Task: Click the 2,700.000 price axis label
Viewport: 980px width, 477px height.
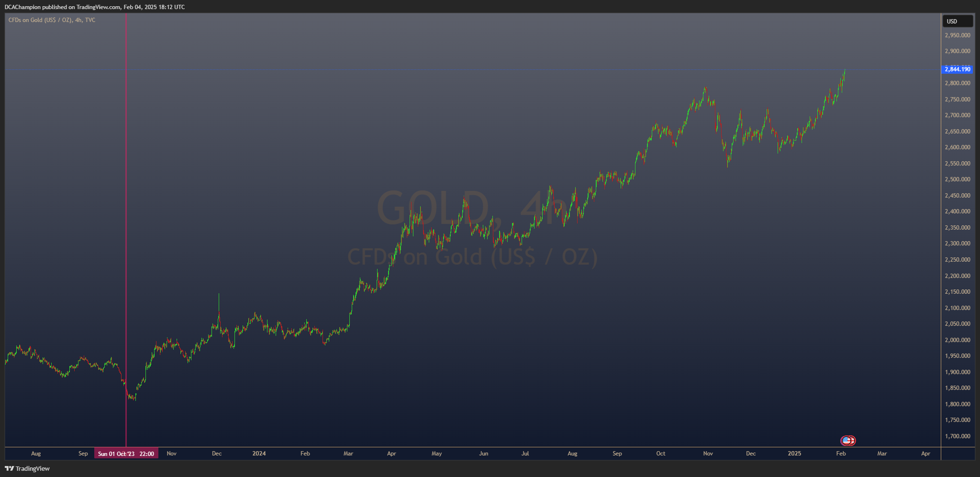Action: [x=958, y=115]
